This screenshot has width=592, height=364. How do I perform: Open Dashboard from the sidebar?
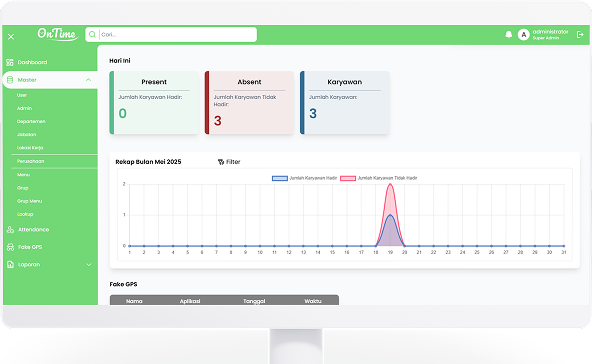pos(32,62)
